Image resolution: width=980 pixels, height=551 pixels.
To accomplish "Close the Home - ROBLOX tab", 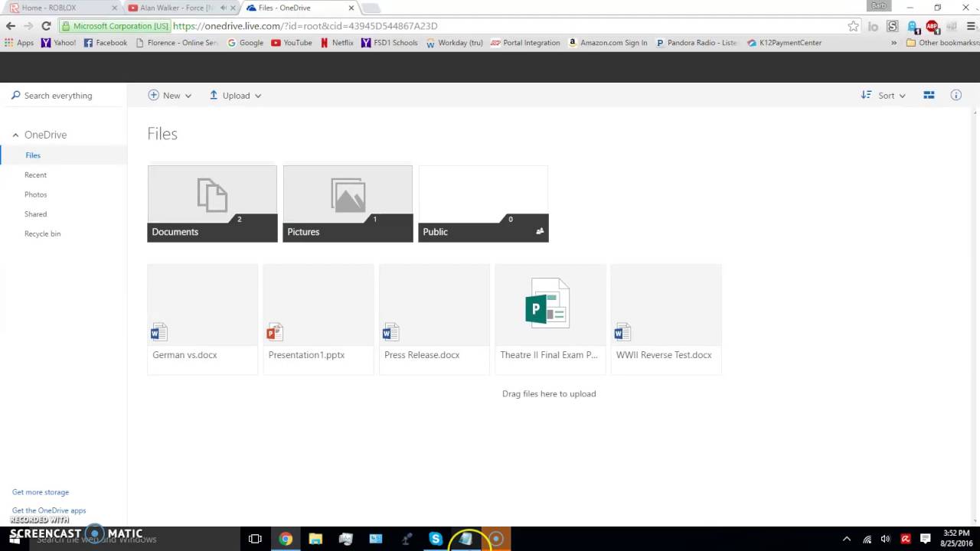I will click(x=115, y=8).
